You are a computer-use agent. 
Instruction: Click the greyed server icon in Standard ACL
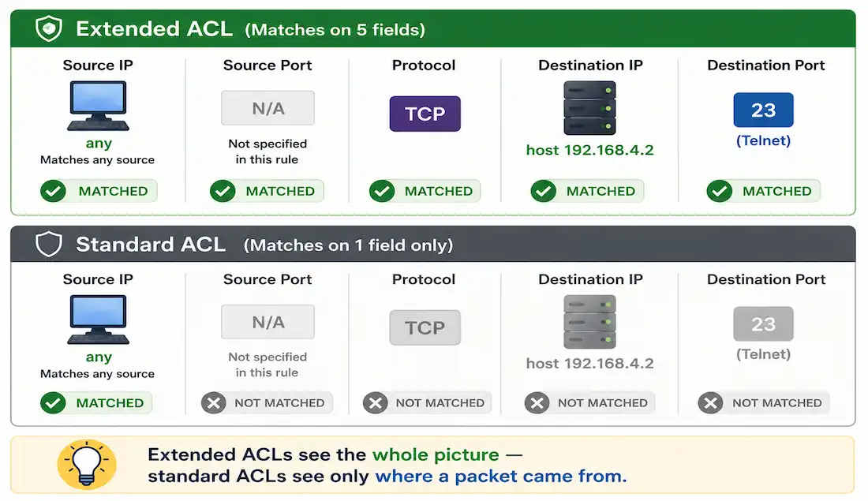coord(589,322)
